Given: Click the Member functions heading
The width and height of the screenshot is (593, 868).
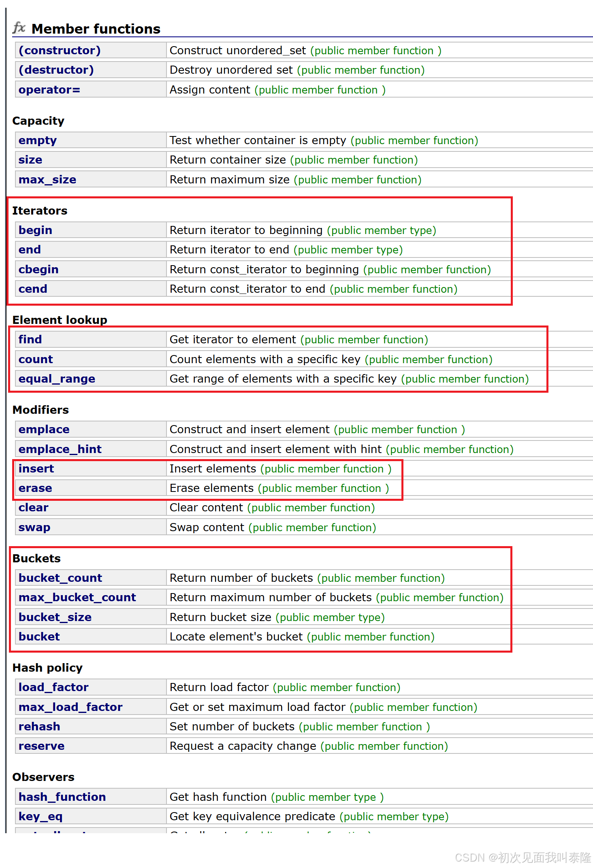Looking at the screenshot, I should pos(96,29).
